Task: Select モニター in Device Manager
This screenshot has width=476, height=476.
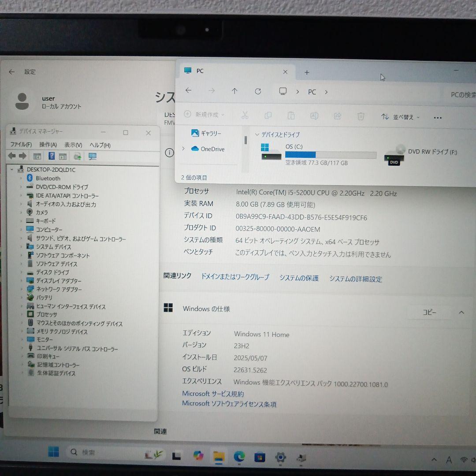Action: (x=45, y=339)
